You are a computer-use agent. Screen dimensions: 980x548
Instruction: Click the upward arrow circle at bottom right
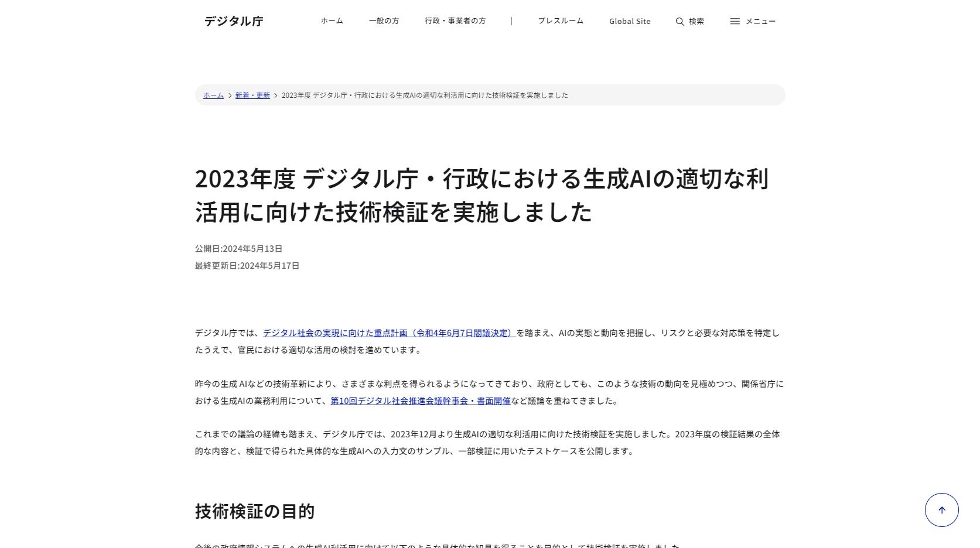point(941,510)
